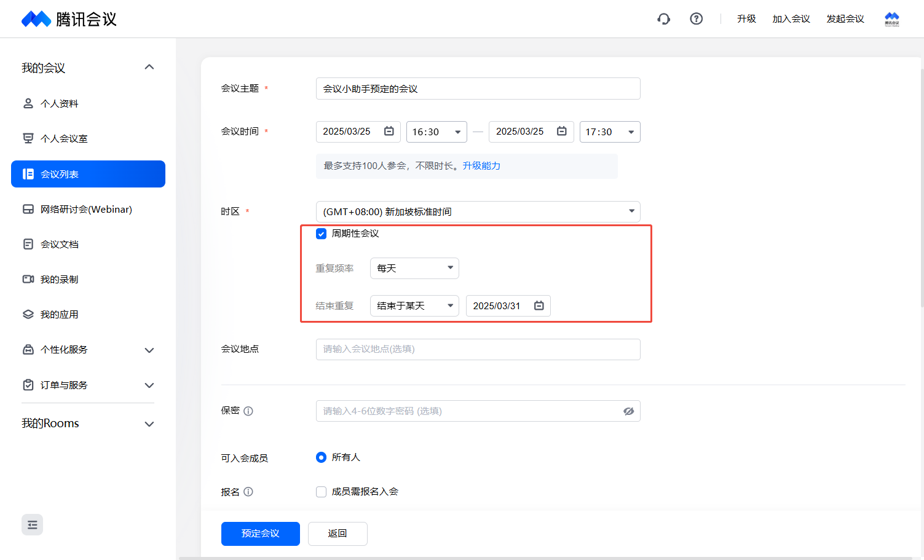Click info icon next to 保密 label

pos(248,411)
